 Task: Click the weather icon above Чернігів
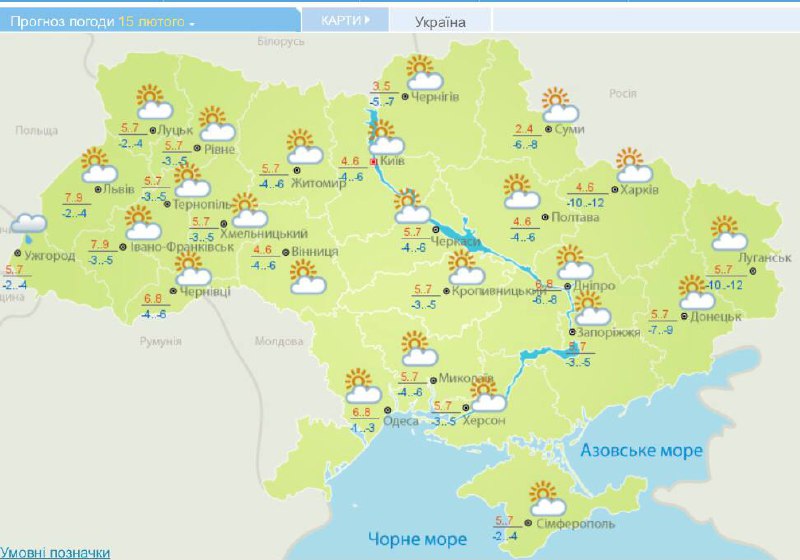[424, 74]
